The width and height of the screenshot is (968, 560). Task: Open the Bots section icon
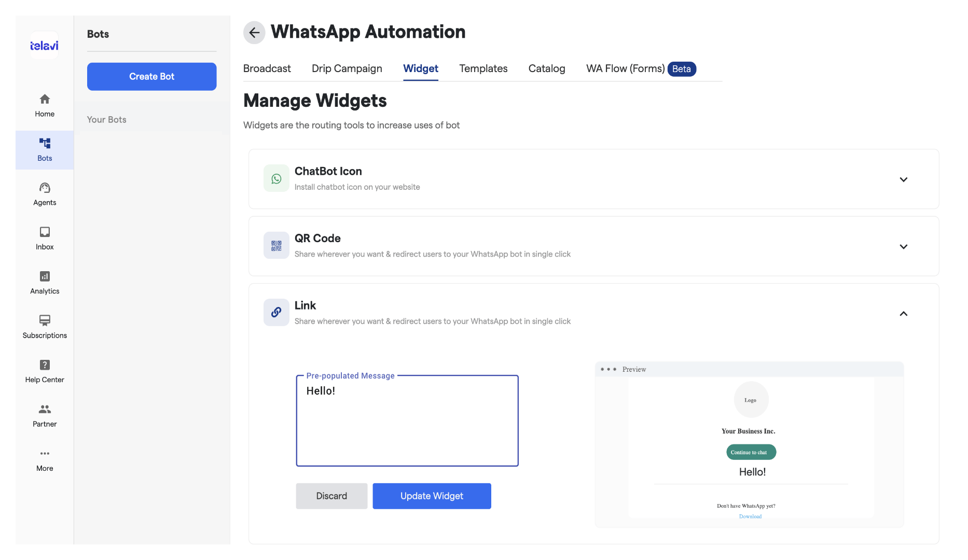click(45, 143)
